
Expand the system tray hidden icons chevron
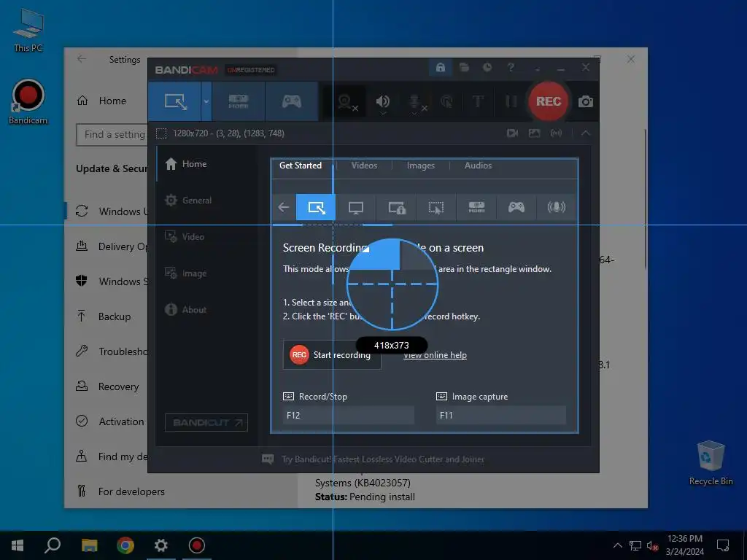coord(617,545)
